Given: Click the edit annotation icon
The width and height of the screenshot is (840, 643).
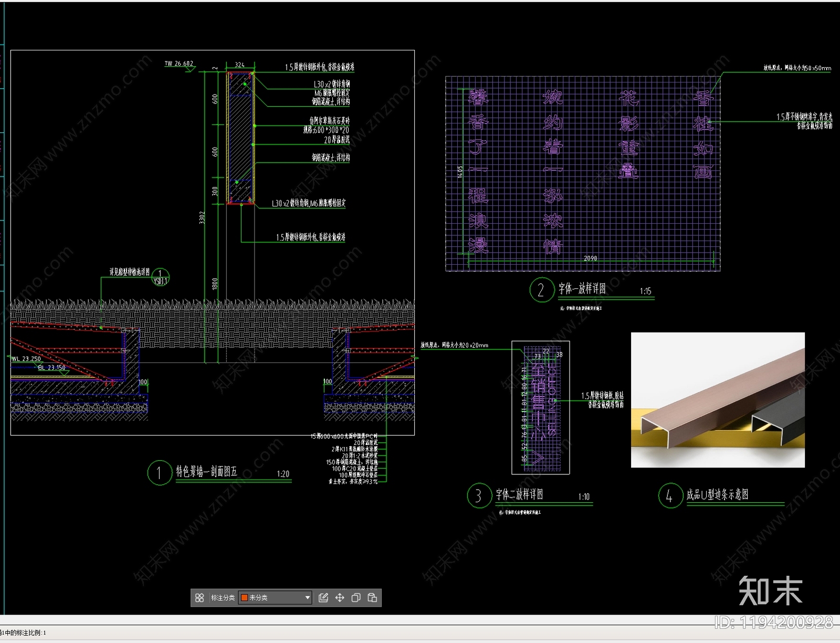Looking at the screenshot, I should (323, 598).
